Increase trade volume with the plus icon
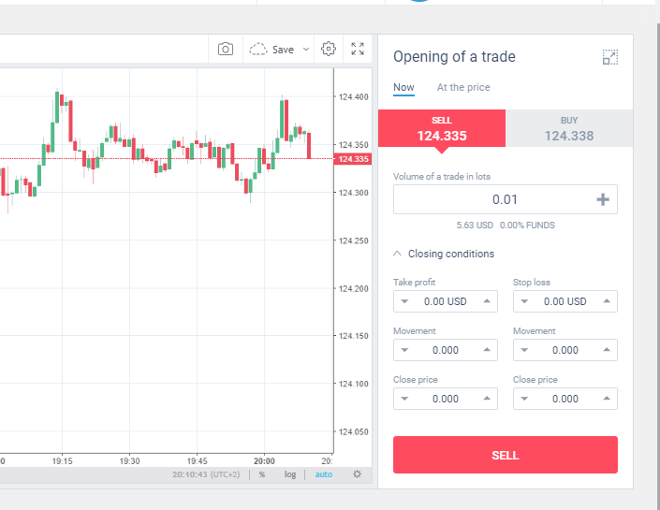Screen dimensions: 660x510 point(602,199)
